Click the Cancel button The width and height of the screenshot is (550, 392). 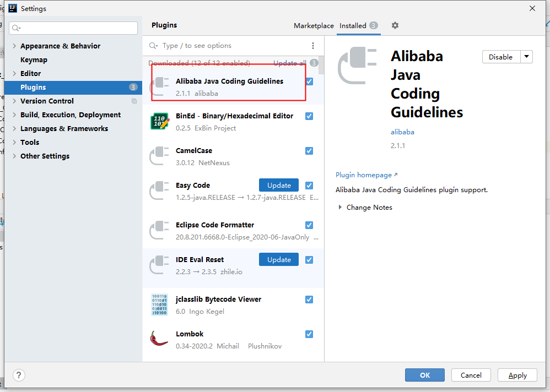tap(471, 375)
